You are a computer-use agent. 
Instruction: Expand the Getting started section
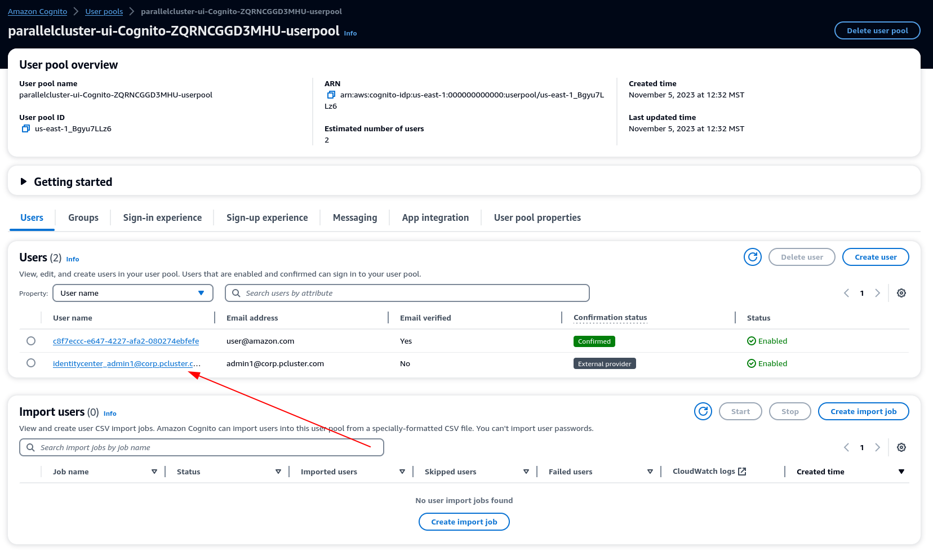tap(24, 181)
